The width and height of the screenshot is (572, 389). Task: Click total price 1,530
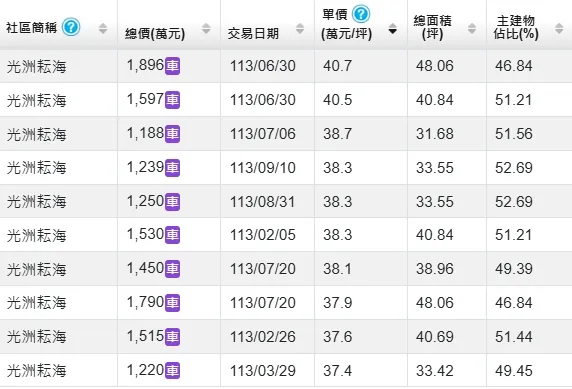coord(145,234)
